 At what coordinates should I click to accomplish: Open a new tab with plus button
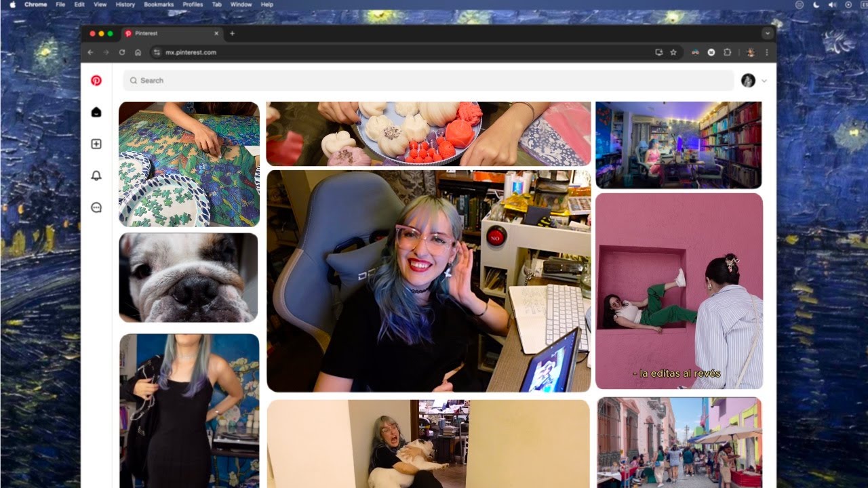(232, 33)
